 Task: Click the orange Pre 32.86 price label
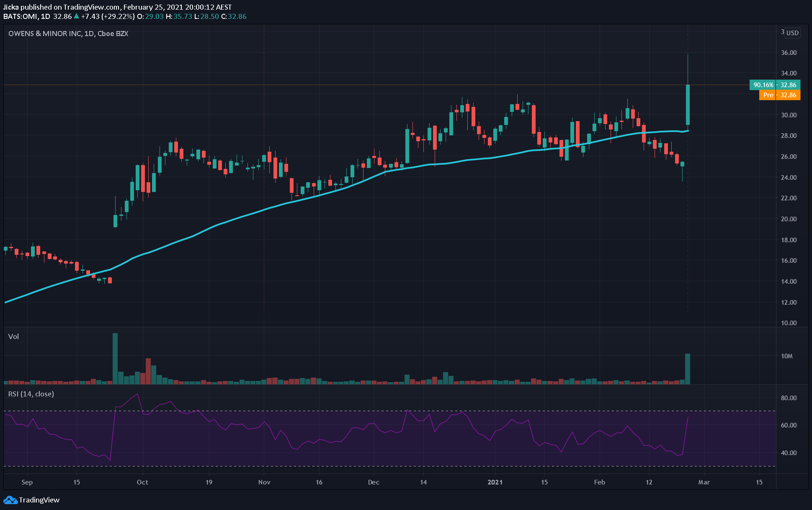pyautogui.click(x=780, y=95)
